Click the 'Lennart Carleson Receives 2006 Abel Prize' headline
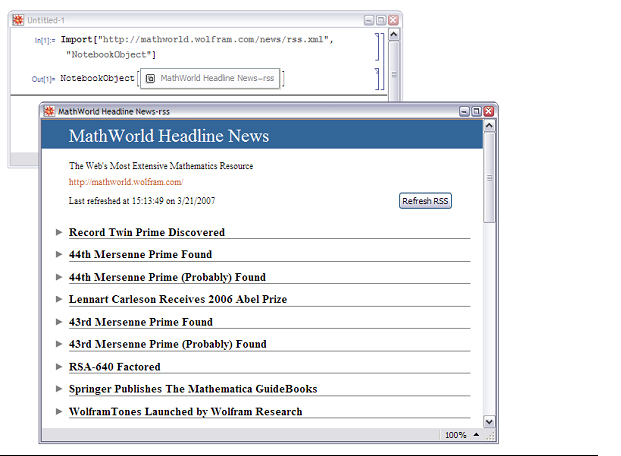This screenshot has height=456, width=621. pos(178,299)
